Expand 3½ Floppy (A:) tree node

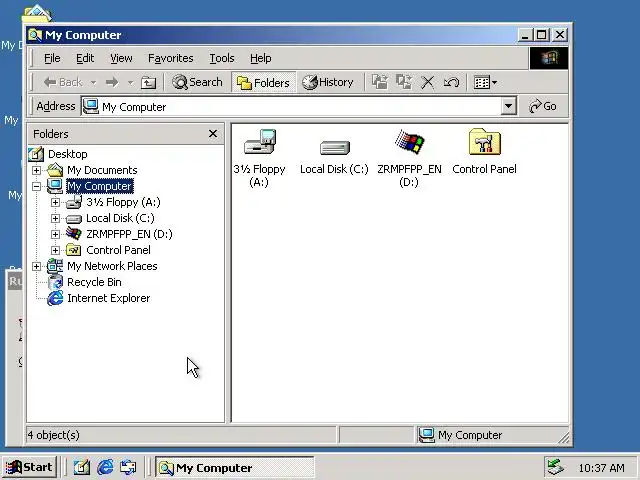click(55, 202)
